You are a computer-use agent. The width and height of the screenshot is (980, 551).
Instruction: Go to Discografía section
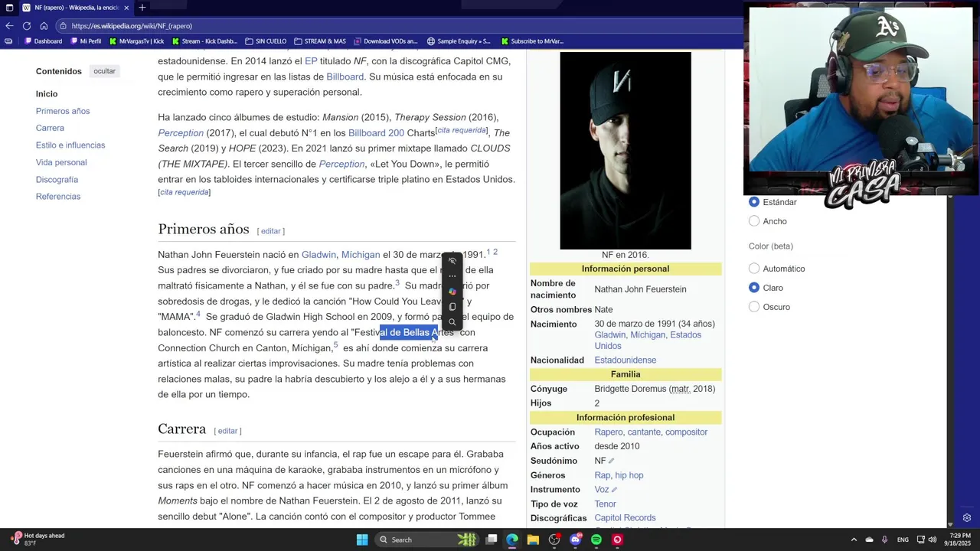point(57,179)
